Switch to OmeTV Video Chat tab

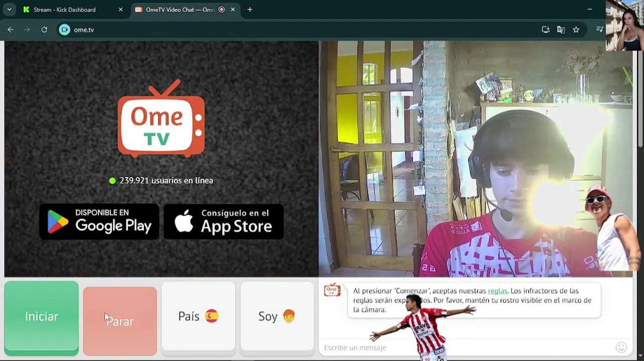pos(180,10)
